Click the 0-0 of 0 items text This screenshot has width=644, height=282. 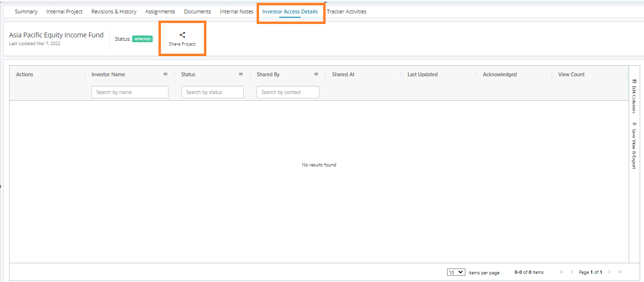pos(529,272)
